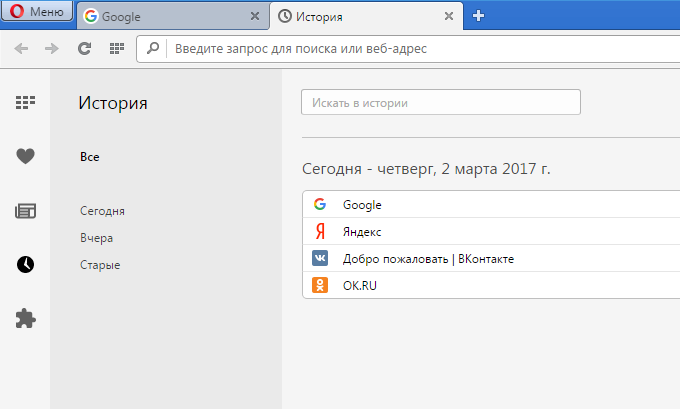This screenshot has width=680, height=409.
Task: Click the VK favicon in history list
Action: coord(320,258)
